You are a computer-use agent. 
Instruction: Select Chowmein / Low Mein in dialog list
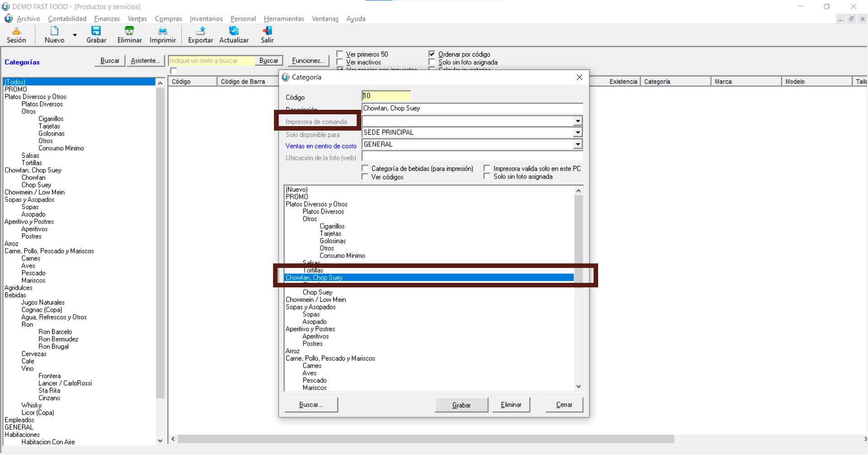pyautogui.click(x=316, y=300)
